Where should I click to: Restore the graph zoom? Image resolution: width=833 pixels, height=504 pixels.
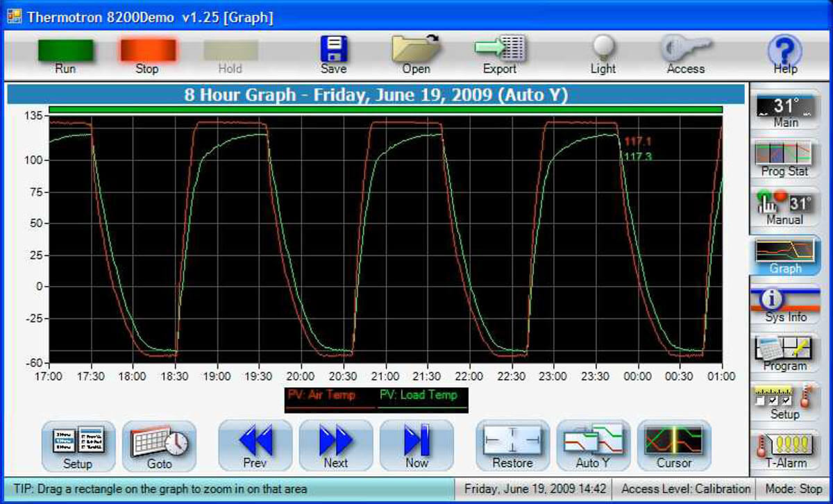coord(512,446)
